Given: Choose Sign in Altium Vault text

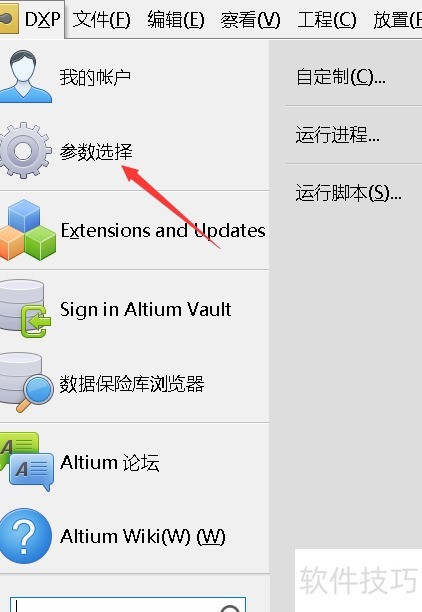Looking at the screenshot, I should point(146,310).
